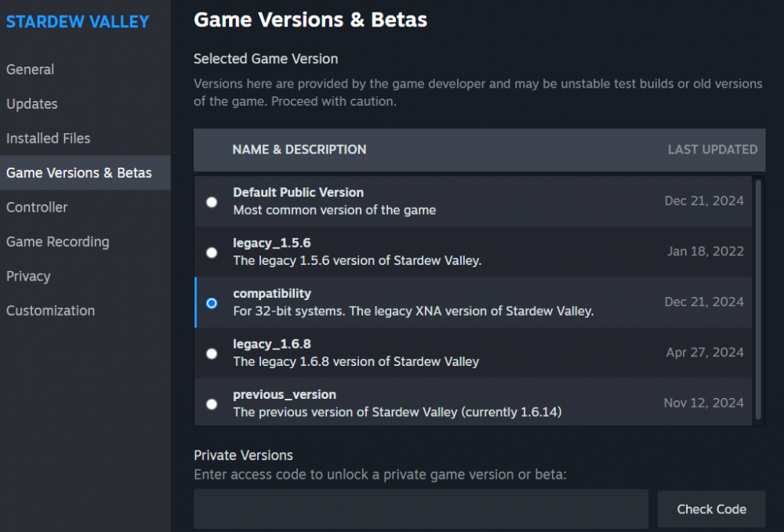The image size is (784, 532).
Task: Open the Game Recording section
Action: point(58,242)
